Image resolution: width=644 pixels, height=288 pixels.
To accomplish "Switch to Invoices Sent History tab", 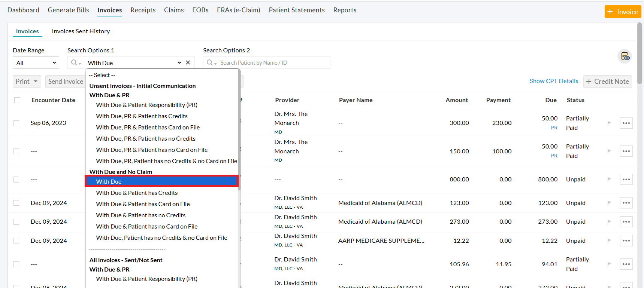I will (81, 31).
